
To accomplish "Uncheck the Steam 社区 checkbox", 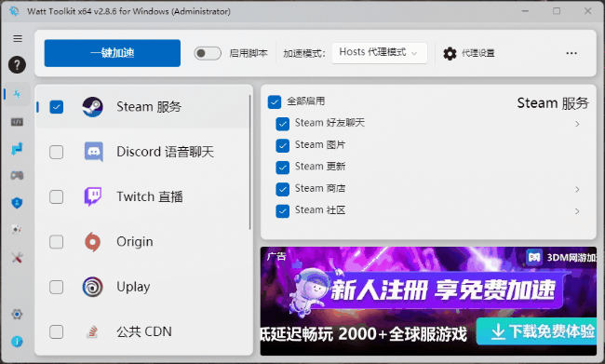I will pyautogui.click(x=283, y=210).
